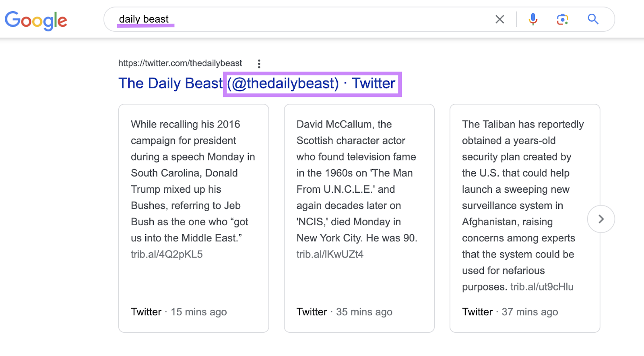Open the three-dot menu beside the Twitter URL
The image size is (644, 356).
pos(259,64)
